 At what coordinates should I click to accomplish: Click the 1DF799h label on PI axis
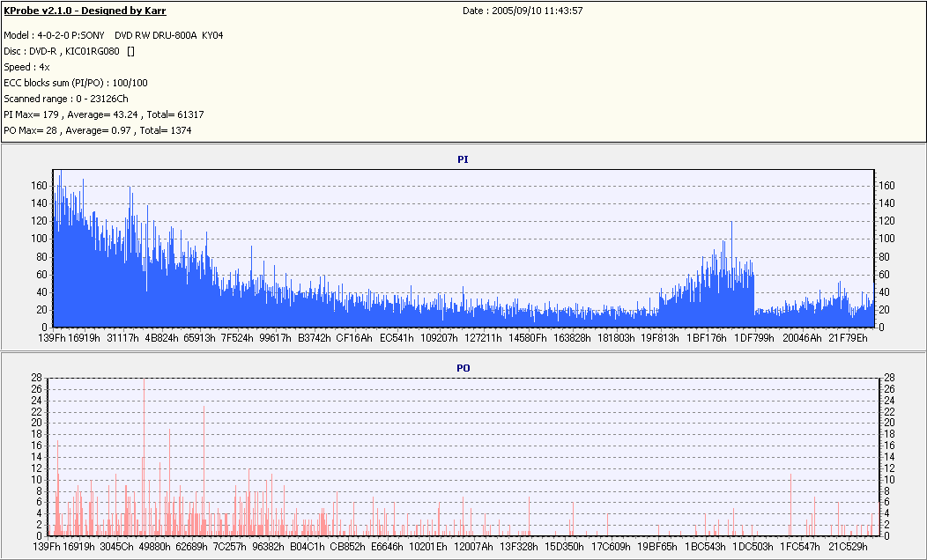754,337
